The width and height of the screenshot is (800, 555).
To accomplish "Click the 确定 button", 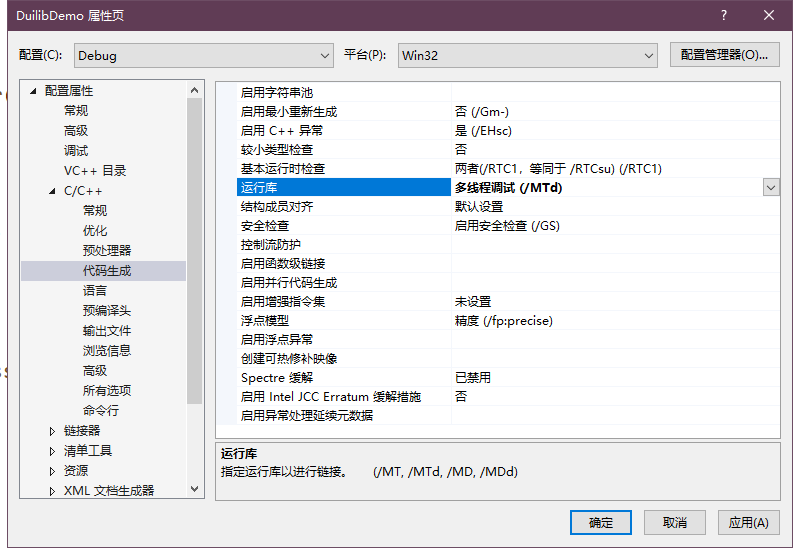I will click(x=601, y=522).
